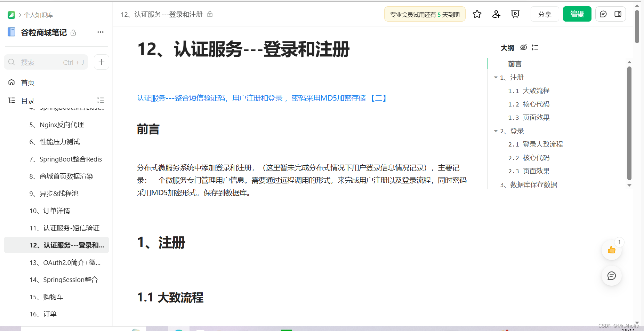Toggle the sidebar layout icon top right
The image size is (644, 331).
pos(618,14)
